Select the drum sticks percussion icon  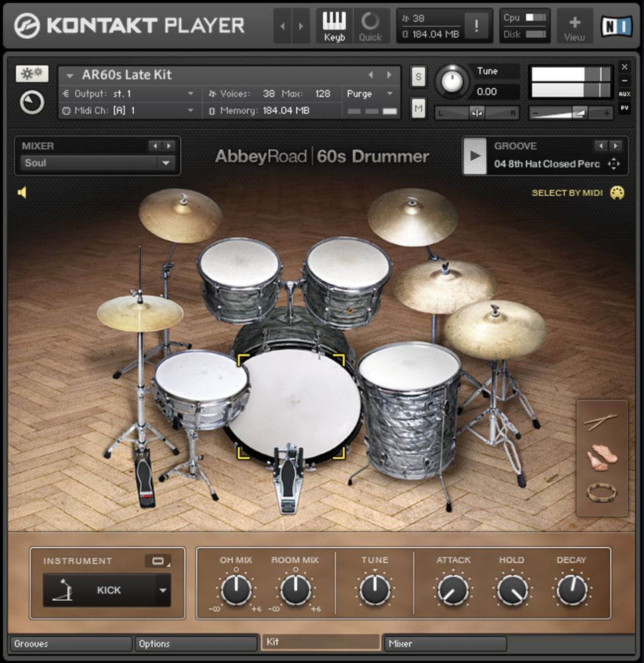pyautogui.click(x=600, y=422)
